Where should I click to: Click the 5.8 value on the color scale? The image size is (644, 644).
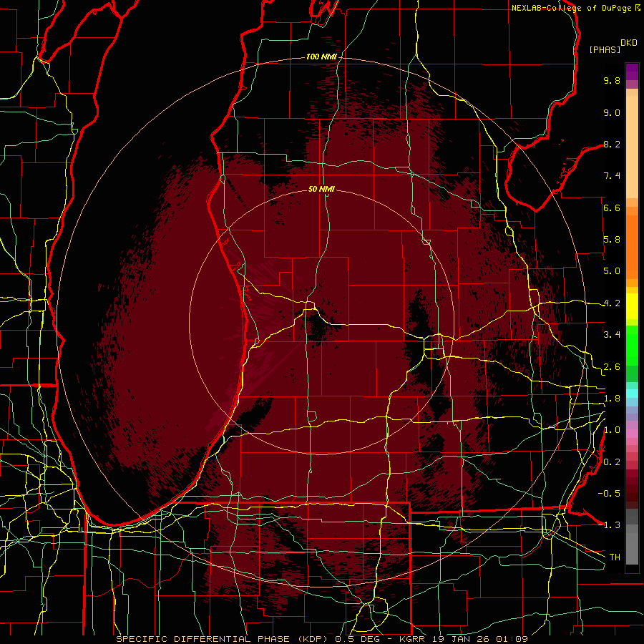612,240
